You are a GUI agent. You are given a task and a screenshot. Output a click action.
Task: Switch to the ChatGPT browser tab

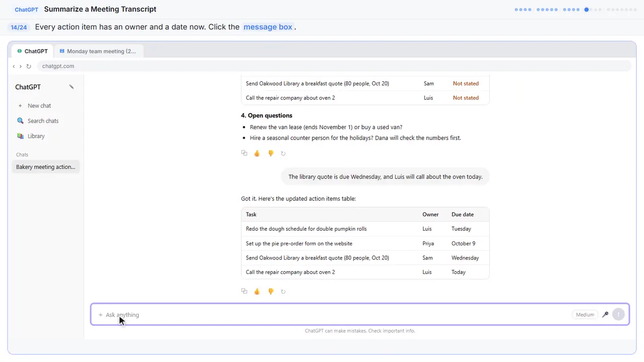33,51
